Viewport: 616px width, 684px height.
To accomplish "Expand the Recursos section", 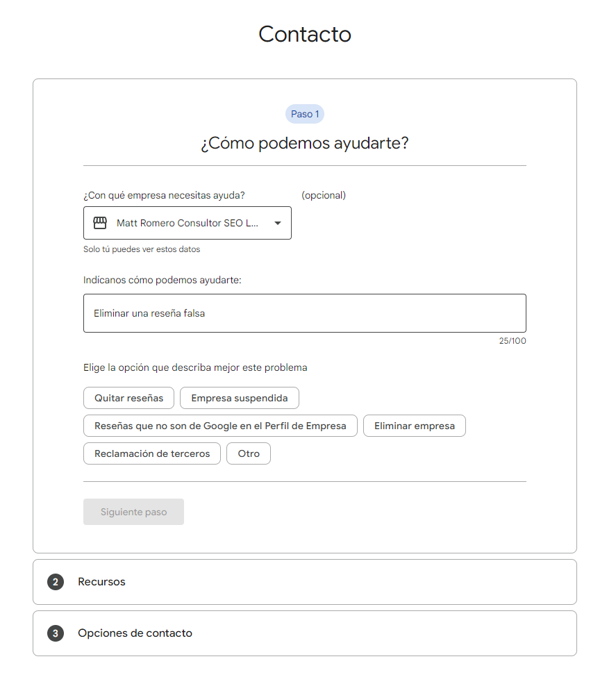I will pyautogui.click(x=101, y=582).
